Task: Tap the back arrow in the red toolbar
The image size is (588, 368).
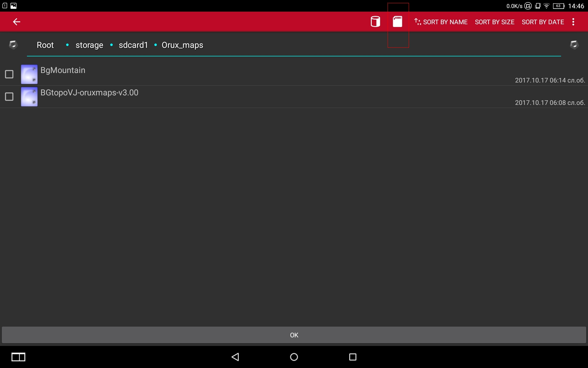Action: (17, 22)
